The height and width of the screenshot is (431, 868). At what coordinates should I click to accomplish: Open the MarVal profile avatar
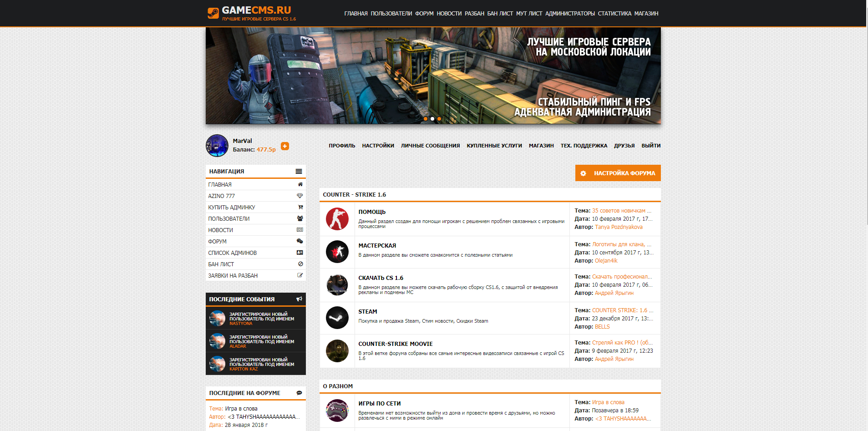[x=217, y=146]
